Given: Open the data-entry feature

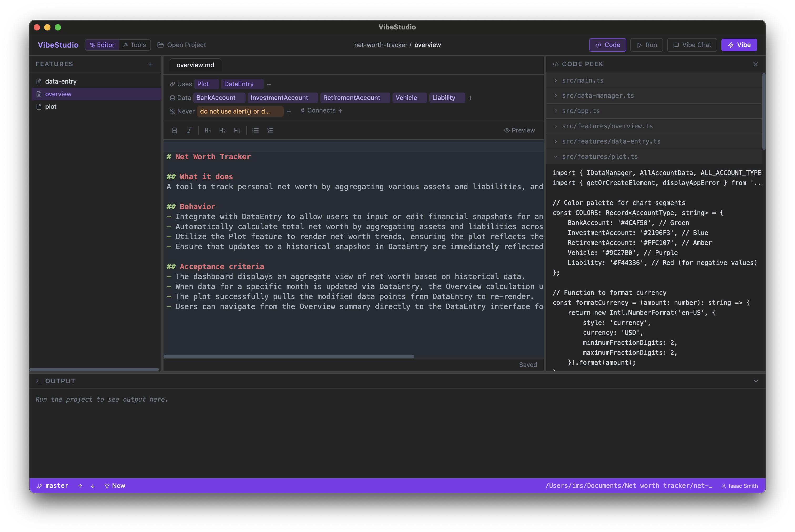Looking at the screenshot, I should click(96, 81).
